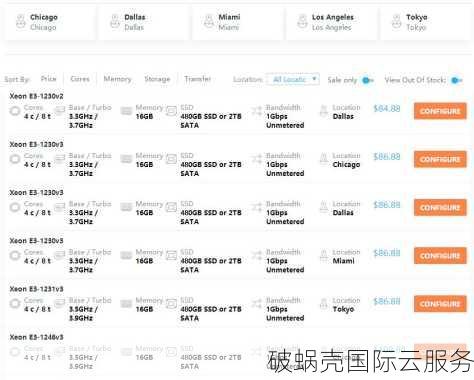This screenshot has width=474, height=380.
Task: Click the Xeon E3-1230v5 model name
Action: pos(36,241)
